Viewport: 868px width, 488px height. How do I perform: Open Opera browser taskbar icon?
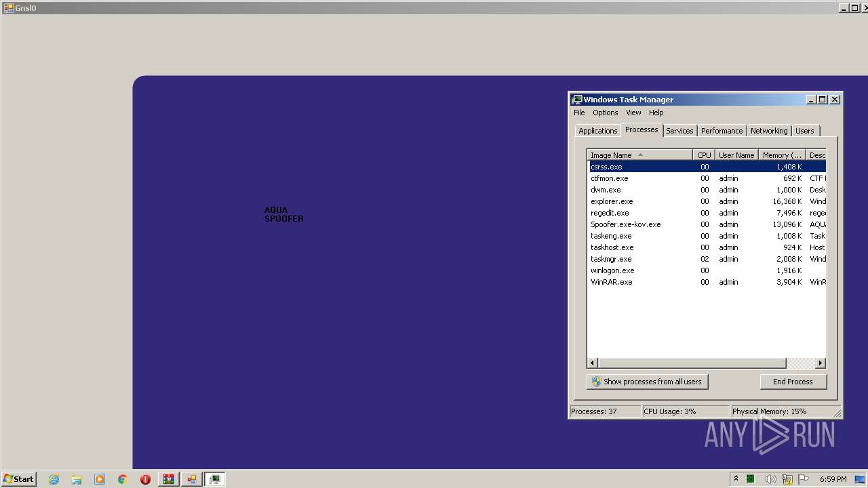coord(145,479)
